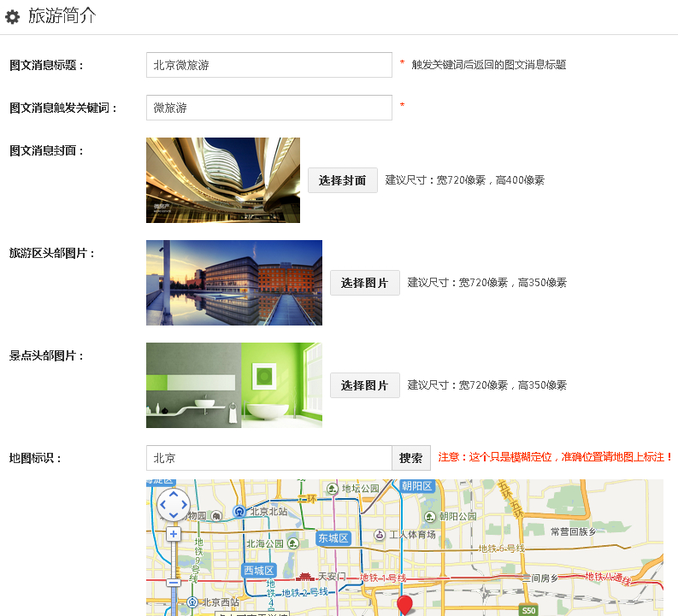Click the settings gear icon beside 旅游简介
Image resolution: width=678 pixels, height=616 pixels.
click(13, 17)
